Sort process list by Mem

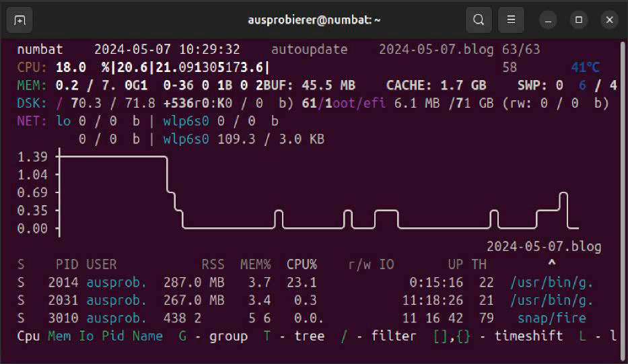(59, 336)
